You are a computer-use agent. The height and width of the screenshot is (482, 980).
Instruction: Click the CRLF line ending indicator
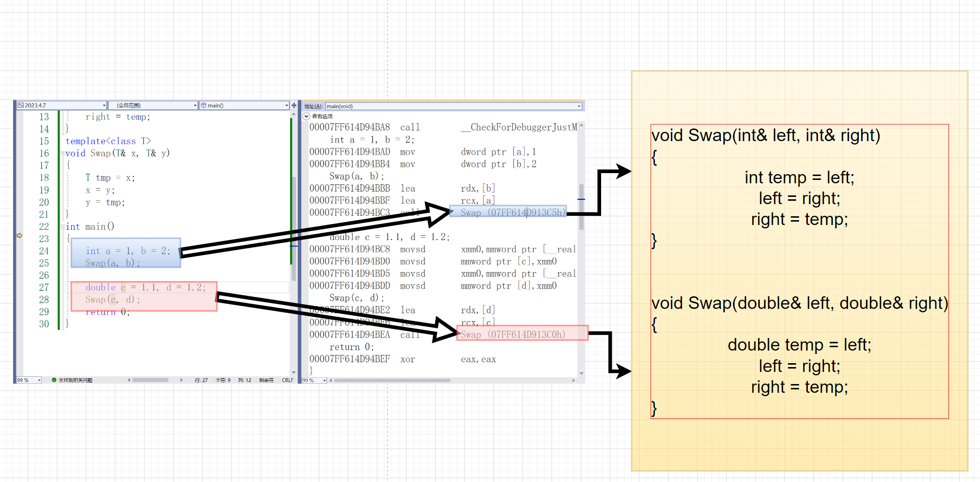287,380
